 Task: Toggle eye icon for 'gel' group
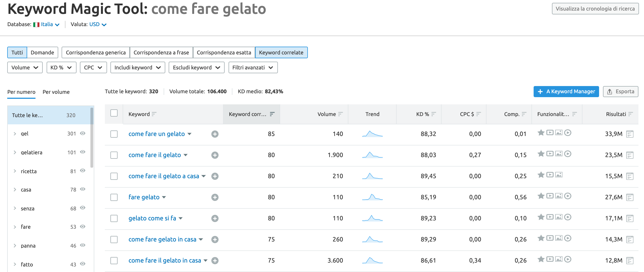pyautogui.click(x=83, y=133)
